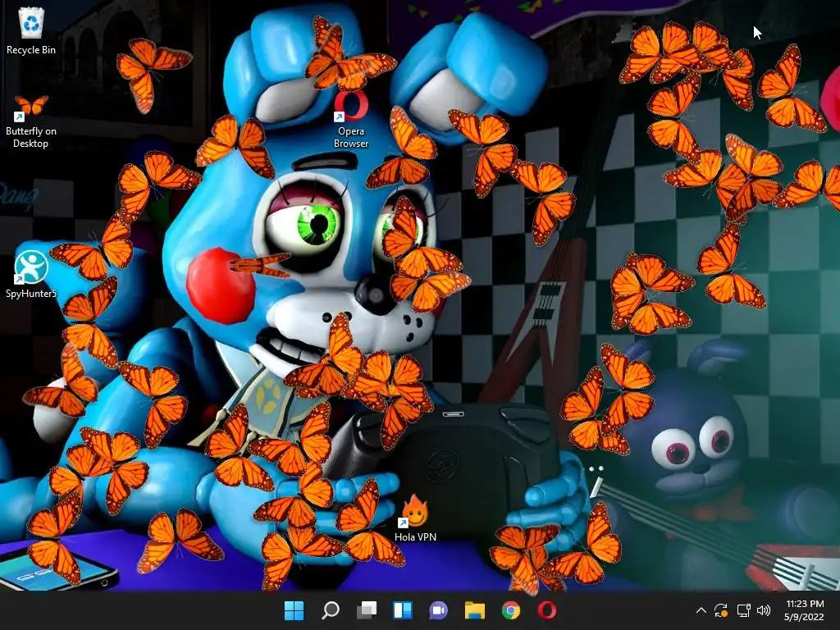Click the Hola VPN label text

pos(415,536)
